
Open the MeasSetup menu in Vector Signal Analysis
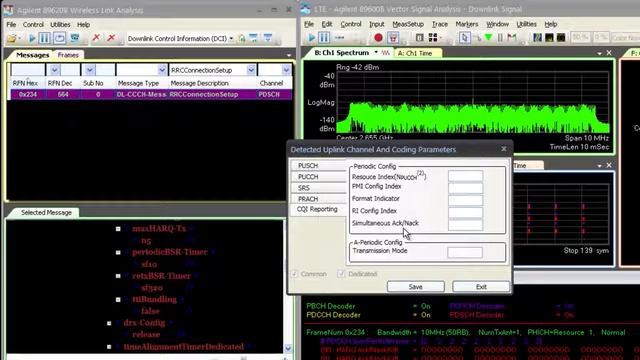pos(408,24)
